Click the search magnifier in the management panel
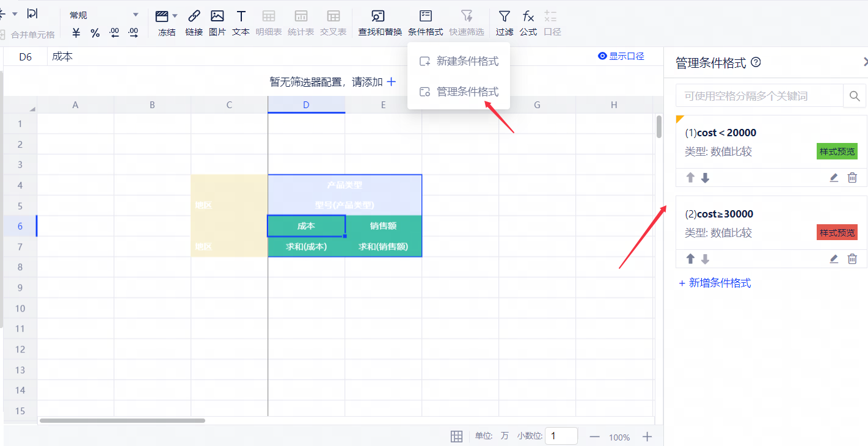 [855, 96]
